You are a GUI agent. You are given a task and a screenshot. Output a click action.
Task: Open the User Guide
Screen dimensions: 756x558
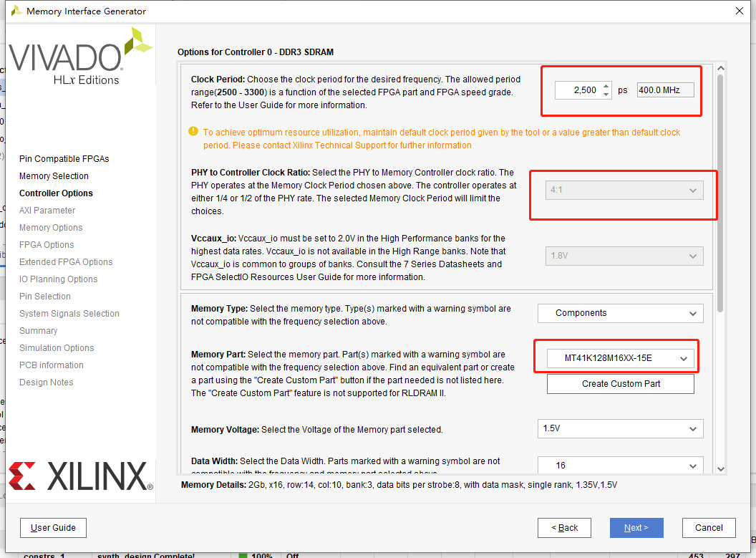[53, 528]
